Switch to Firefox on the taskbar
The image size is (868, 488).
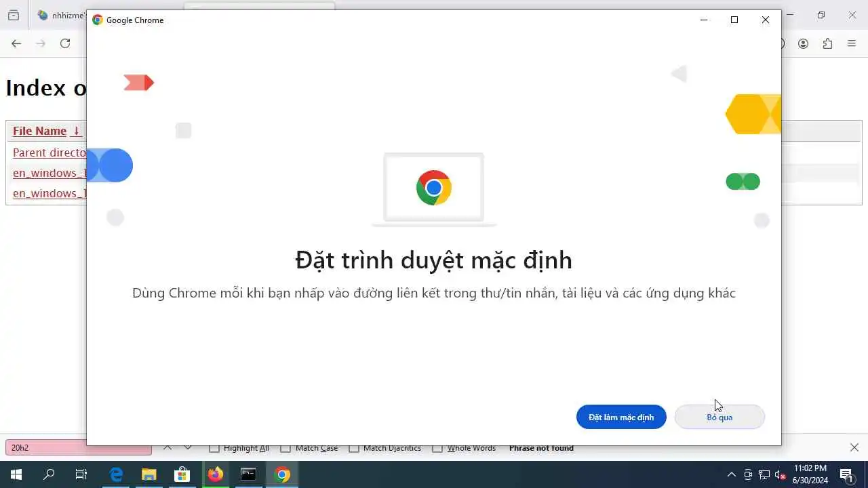tap(215, 474)
